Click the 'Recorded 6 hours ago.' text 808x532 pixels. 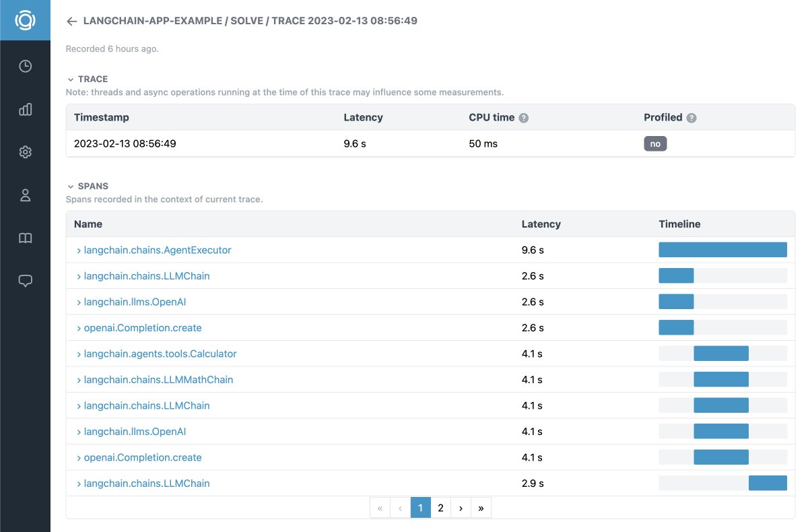112,48
